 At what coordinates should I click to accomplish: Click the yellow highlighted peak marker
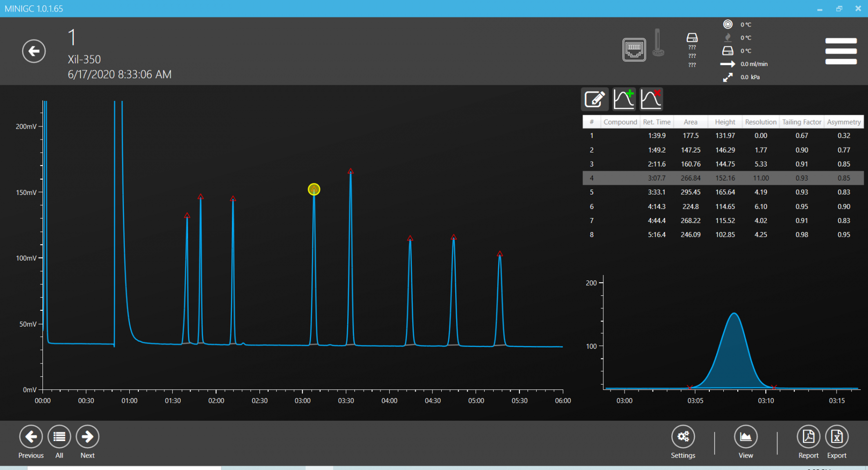pyautogui.click(x=314, y=189)
